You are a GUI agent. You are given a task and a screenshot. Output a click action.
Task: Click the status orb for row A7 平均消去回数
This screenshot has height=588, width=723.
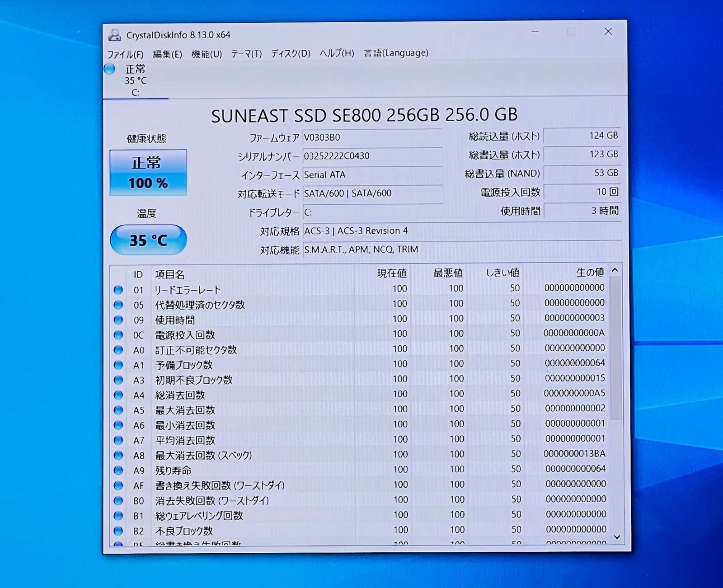click(x=118, y=440)
